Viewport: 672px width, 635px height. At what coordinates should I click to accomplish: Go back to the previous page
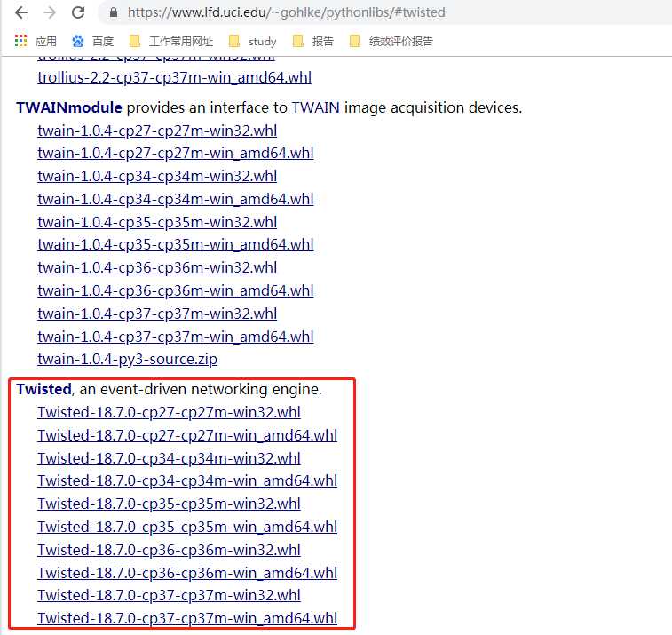(x=21, y=12)
